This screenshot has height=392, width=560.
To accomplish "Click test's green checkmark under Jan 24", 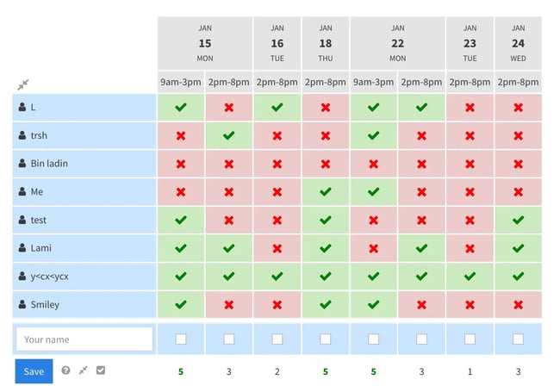I will (518, 220).
